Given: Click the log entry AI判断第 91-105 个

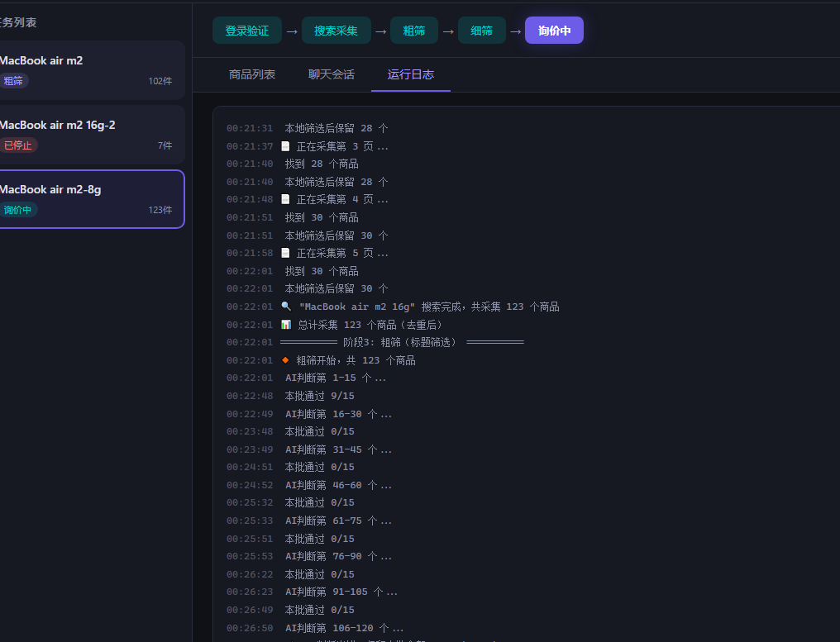Looking at the screenshot, I should [x=341, y=592].
